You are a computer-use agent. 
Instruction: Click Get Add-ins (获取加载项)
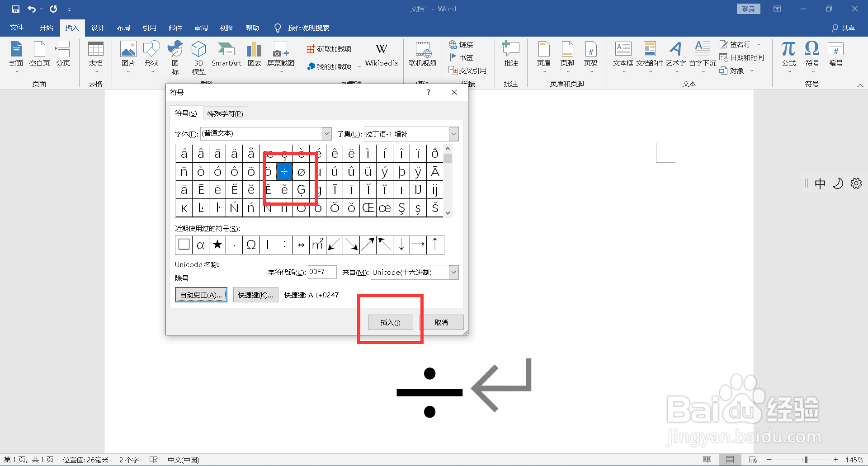coord(329,49)
